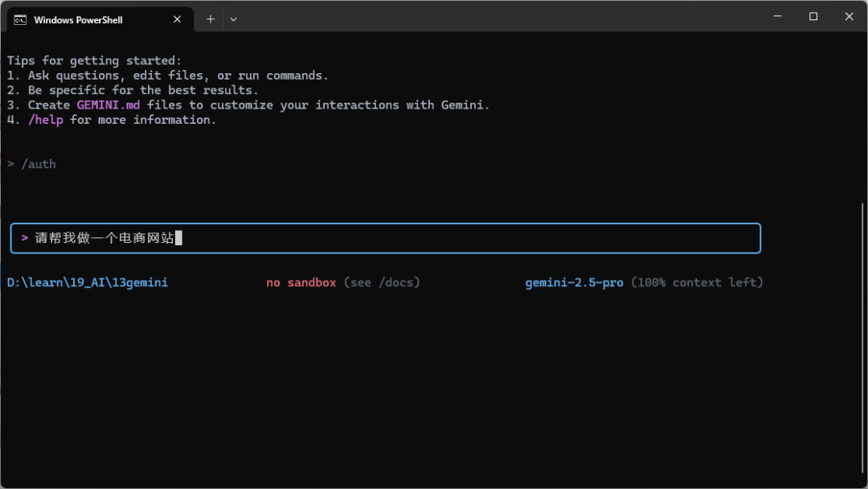Close the Windows PowerShell tab
Viewport: 868px width, 489px height.
tap(177, 18)
